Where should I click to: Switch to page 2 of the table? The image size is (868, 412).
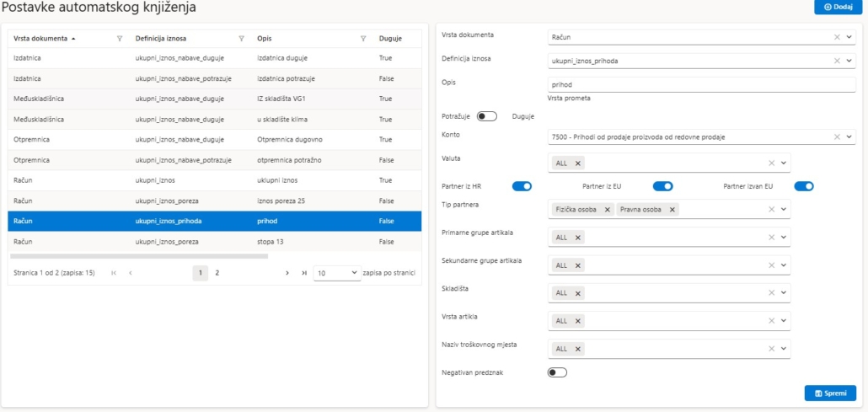217,273
